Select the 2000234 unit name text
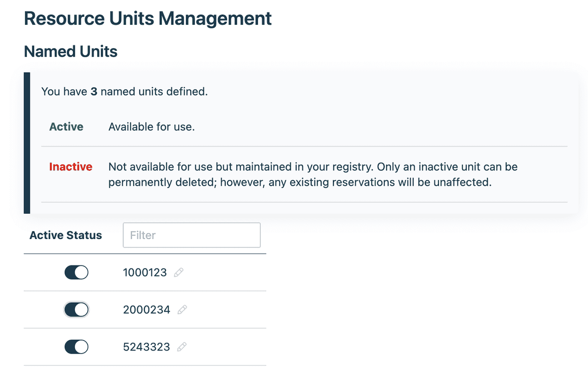 pos(147,309)
